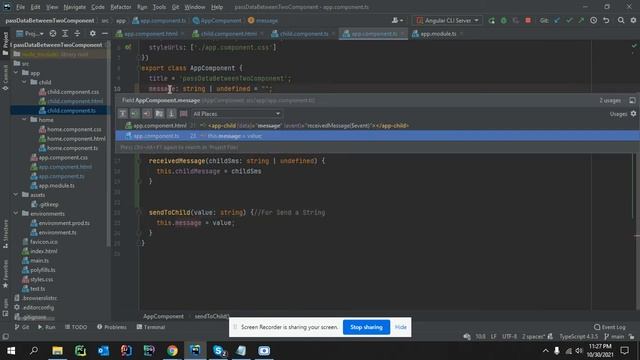
Task: Open Angular CLI Server run configuration dropdown
Action: click(x=447, y=20)
